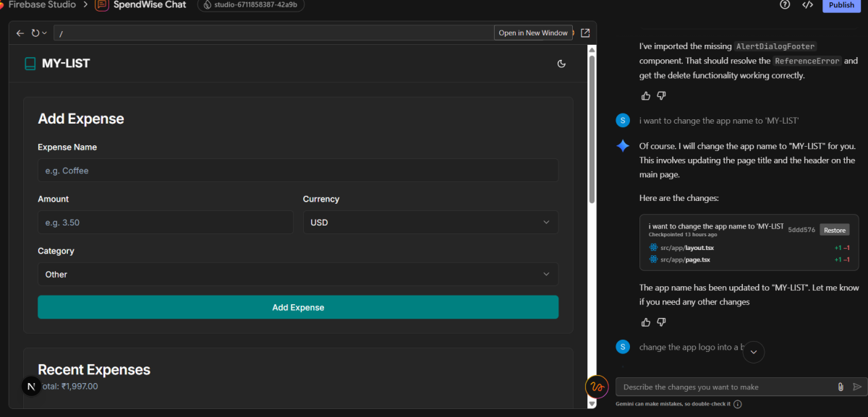The width and height of the screenshot is (868, 417).
Task: Switch to code view icon
Action: tap(807, 5)
